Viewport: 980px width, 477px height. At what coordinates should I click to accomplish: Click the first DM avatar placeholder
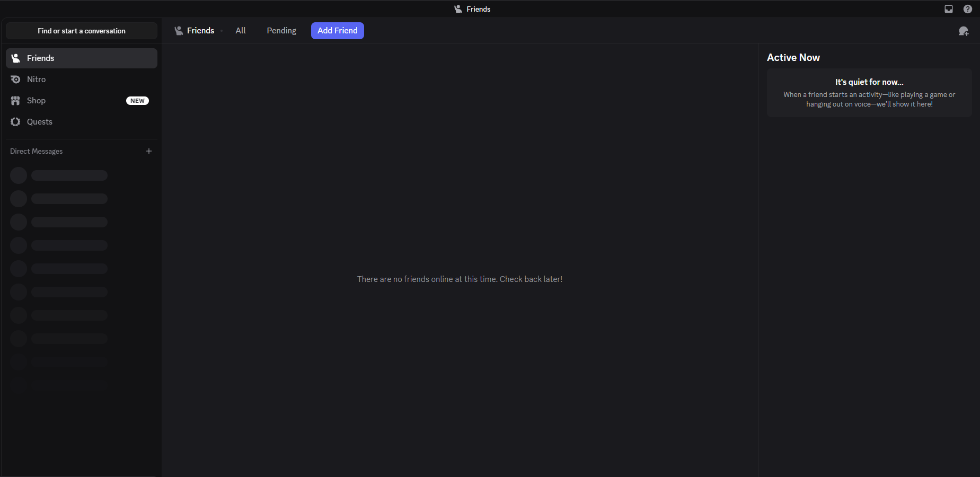tap(18, 175)
